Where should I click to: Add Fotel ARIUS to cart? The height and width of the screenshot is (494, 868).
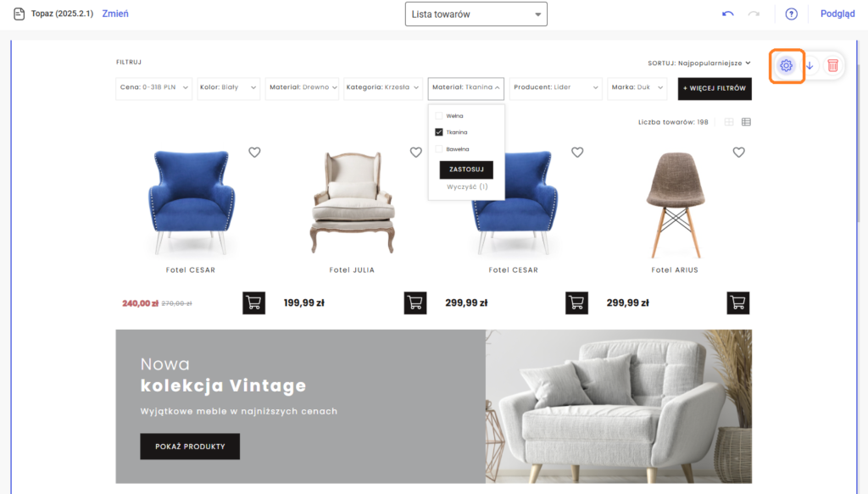738,303
